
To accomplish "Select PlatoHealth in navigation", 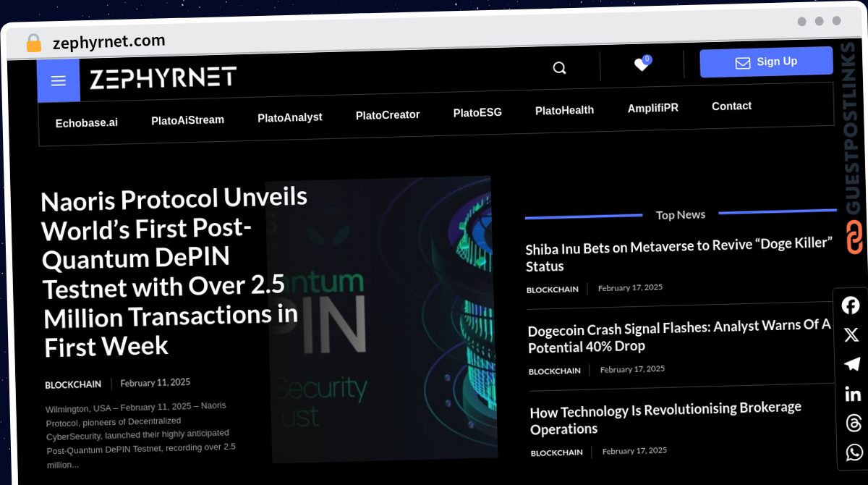I will coord(564,110).
